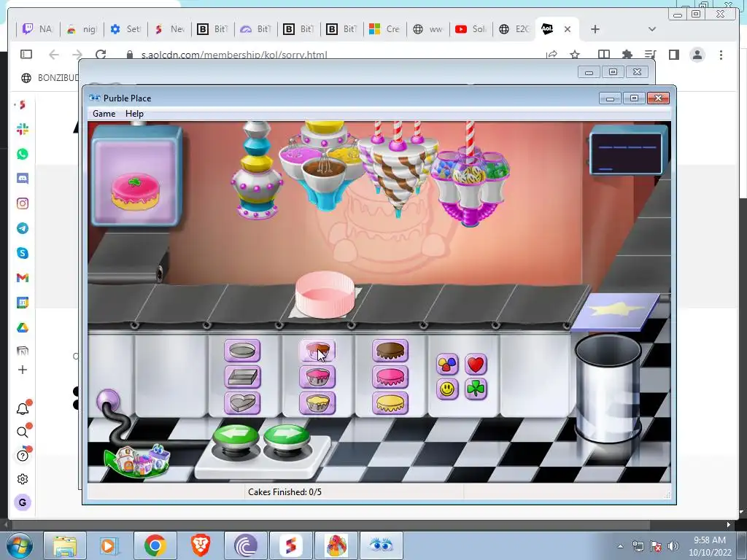Choose the pink strawberry batter cup button
The width and height of the screenshot is (747, 560).
(317, 377)
